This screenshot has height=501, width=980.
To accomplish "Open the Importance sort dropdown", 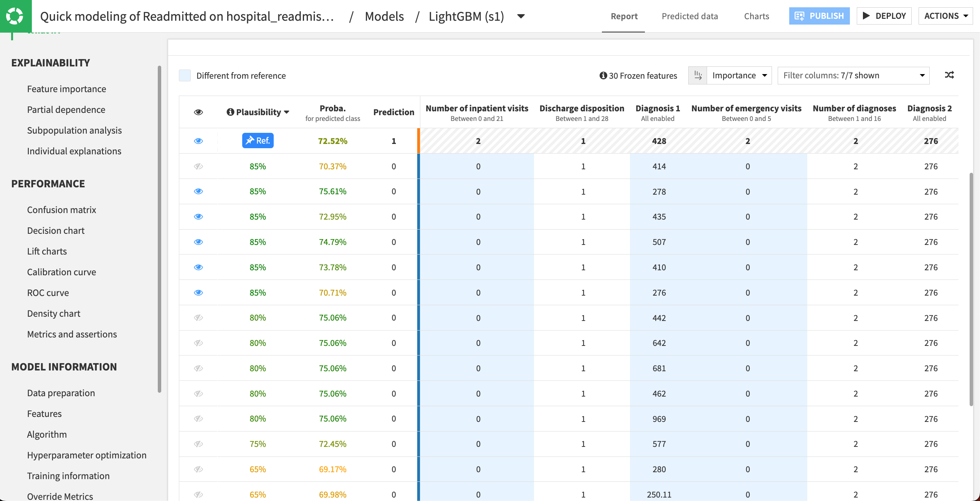I will coord(739,75).
